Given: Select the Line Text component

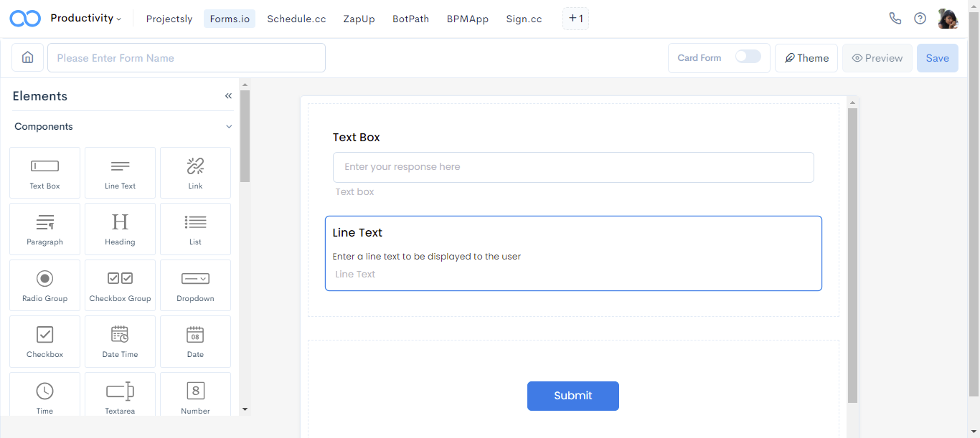Looking at the screenshot, I should [x=120, y=172].
